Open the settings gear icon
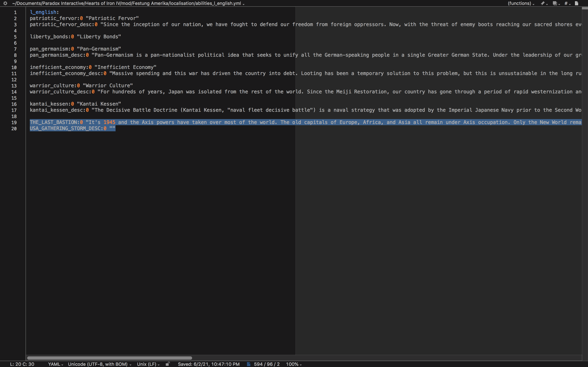The image size is (588, 367). click(x=5, y=3)
